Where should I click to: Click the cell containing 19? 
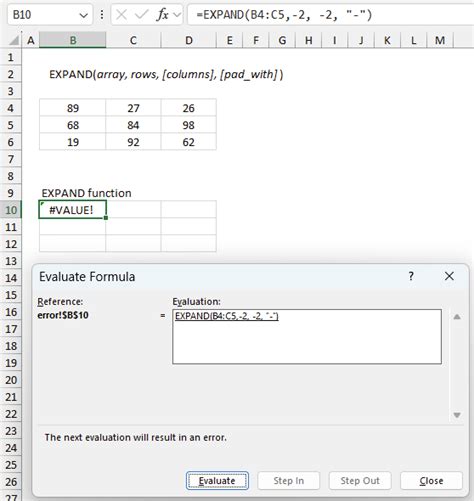pyautogui.click(x=72, y=142)
